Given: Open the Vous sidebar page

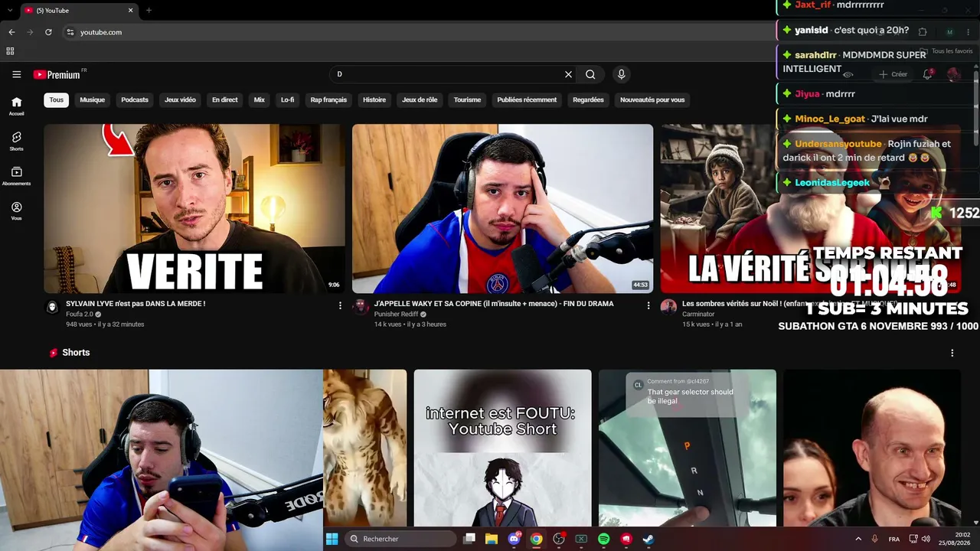Looking at the screenshot, I should (16, 211).
